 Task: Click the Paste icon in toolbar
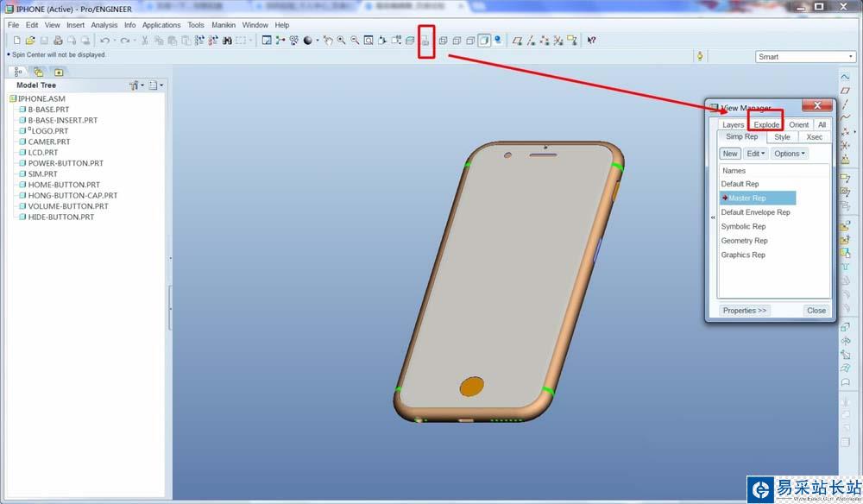(x=173, y=41)
